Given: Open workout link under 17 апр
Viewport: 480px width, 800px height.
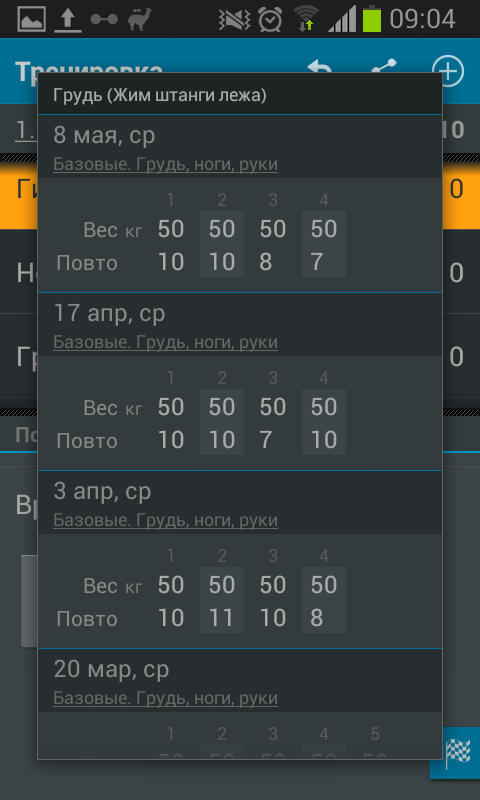Looking at the screenshot, I should tap(165, 342).
